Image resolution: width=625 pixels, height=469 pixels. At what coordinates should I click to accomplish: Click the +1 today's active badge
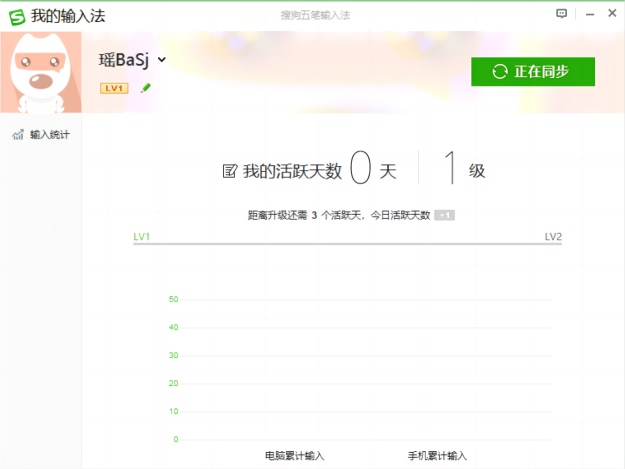tap(444, 215)
